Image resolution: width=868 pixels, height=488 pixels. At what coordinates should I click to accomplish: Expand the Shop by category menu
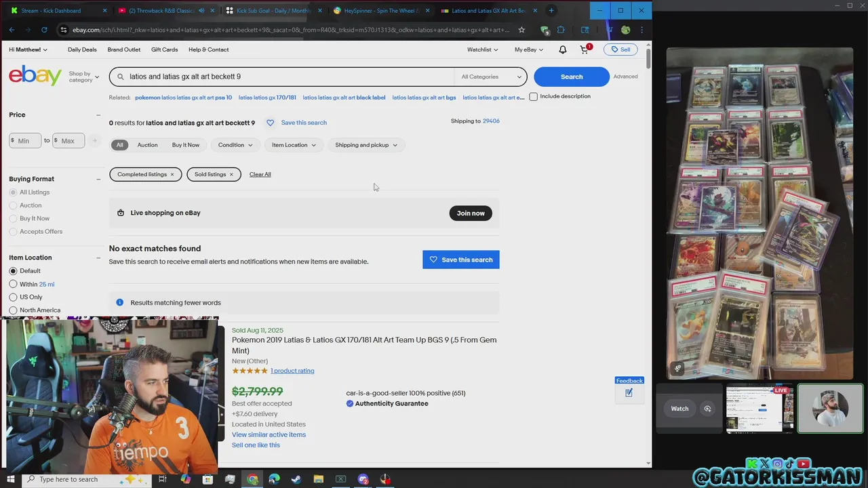(83, 77)
